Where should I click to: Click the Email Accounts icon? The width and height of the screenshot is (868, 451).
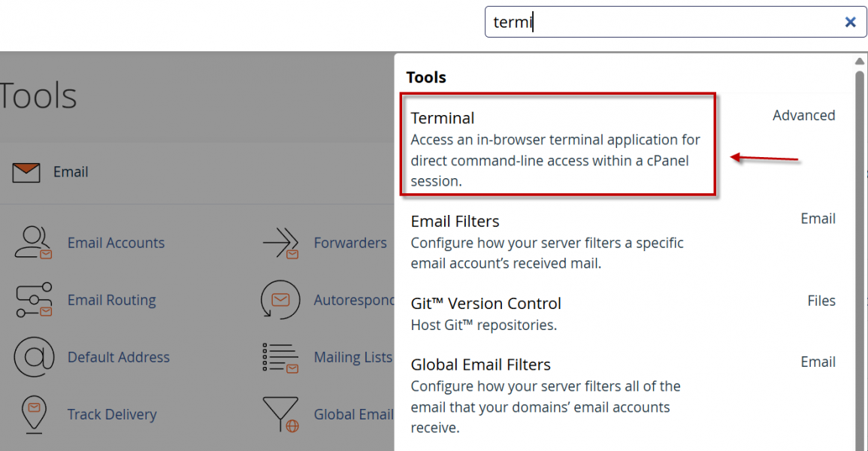point(34,243)
